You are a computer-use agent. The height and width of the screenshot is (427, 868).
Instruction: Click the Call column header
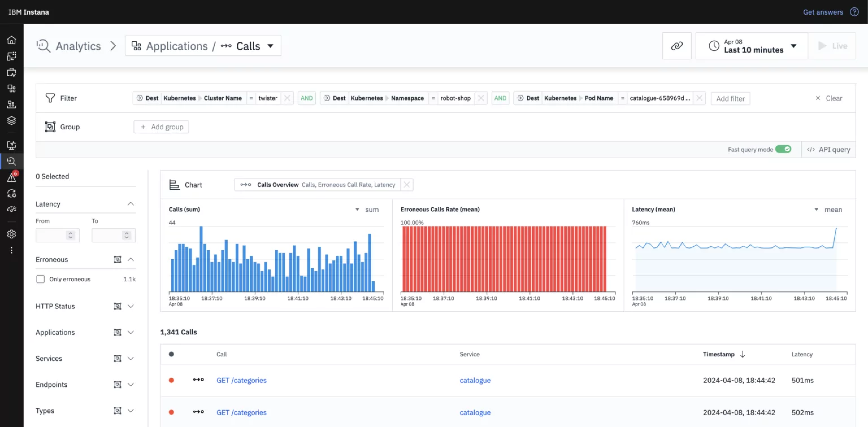(x=222, y=354)
